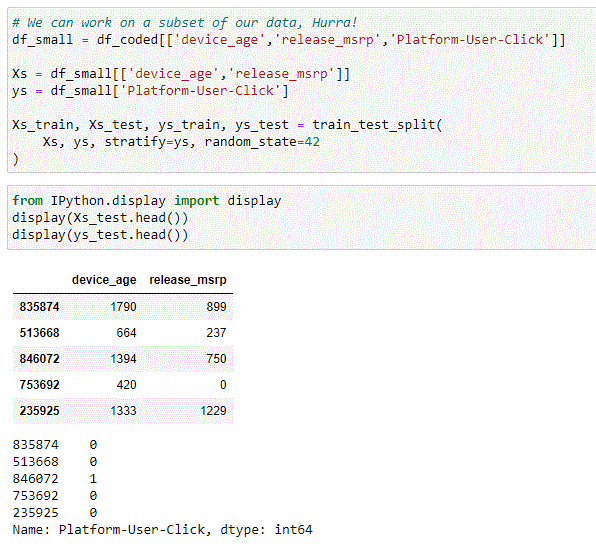Screen dimensions: 596x556
Task: Click the 'Platform-User-Click' string in ys line
Action: coord(200,91)
